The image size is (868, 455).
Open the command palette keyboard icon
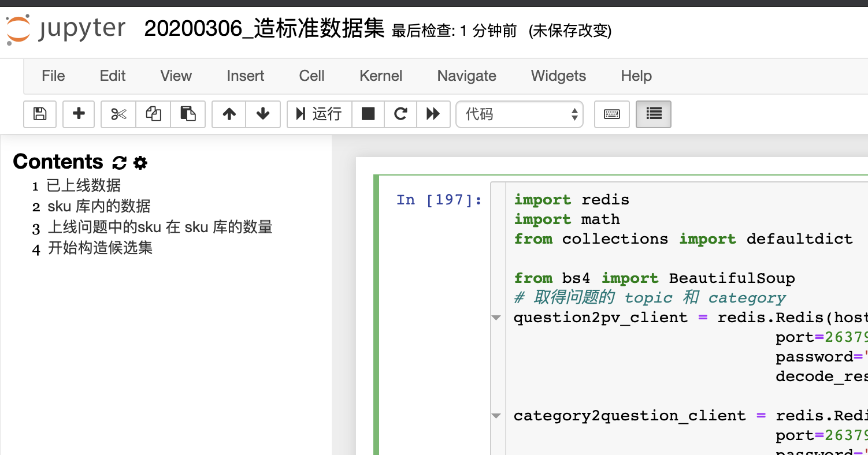(x=612, y=114)
